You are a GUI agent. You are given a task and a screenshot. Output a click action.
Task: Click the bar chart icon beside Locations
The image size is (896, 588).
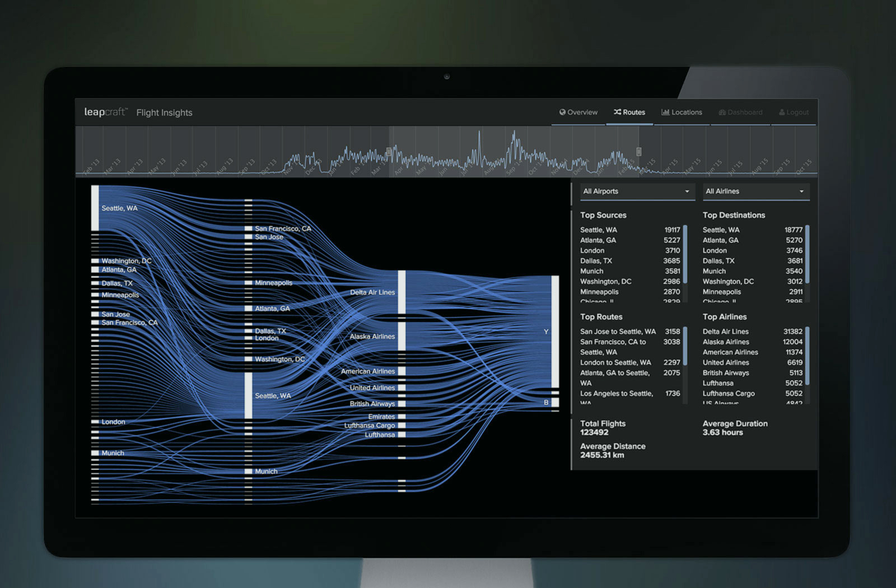coord(665,112)
